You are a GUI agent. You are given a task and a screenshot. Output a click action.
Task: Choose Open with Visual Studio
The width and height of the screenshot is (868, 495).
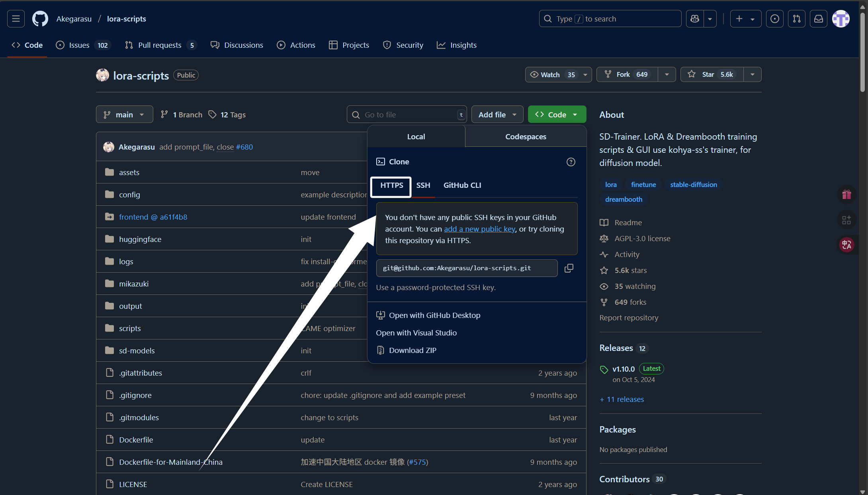coord(416,333)
